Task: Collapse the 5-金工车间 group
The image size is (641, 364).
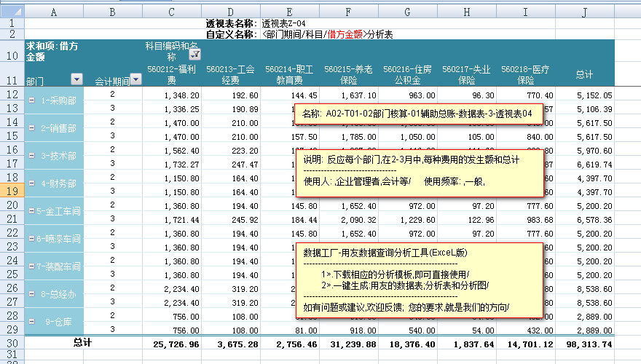Action: point(31,211)
